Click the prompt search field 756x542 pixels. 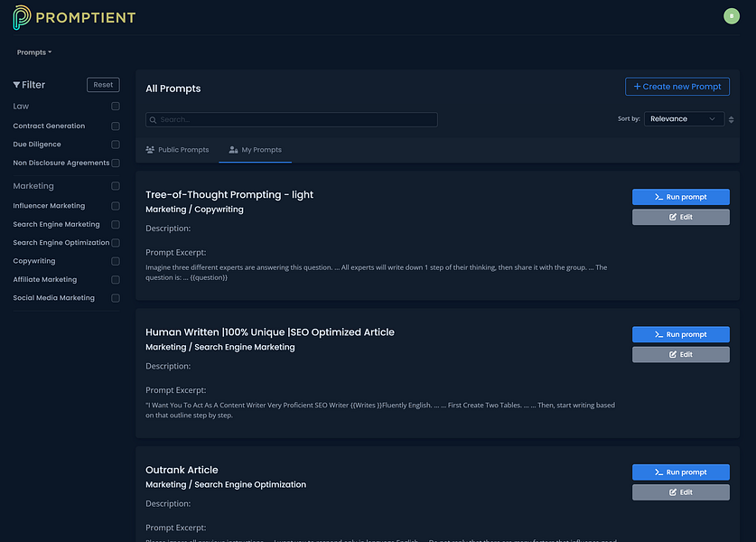pyautogui.click(x=291, y=119)
